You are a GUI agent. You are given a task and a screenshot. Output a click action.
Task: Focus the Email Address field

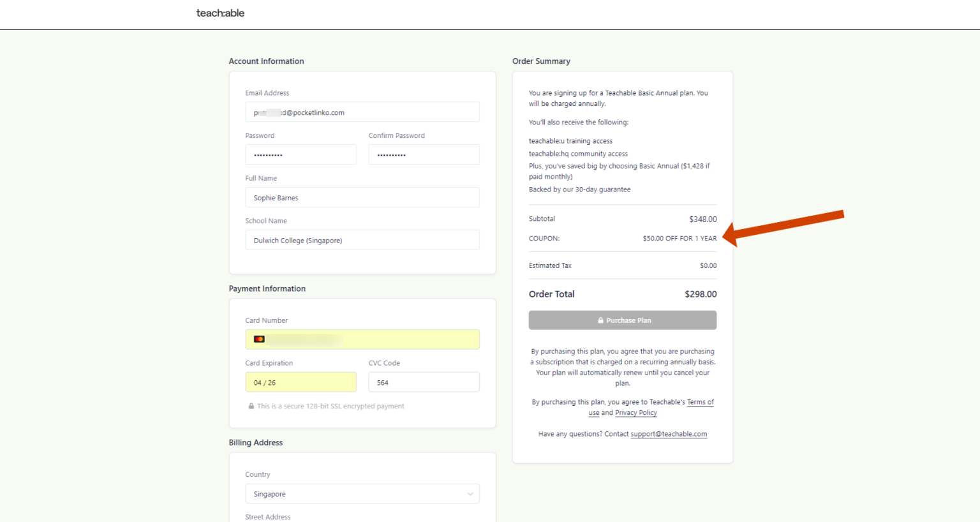pyautogui.click(x=362, y=112)
